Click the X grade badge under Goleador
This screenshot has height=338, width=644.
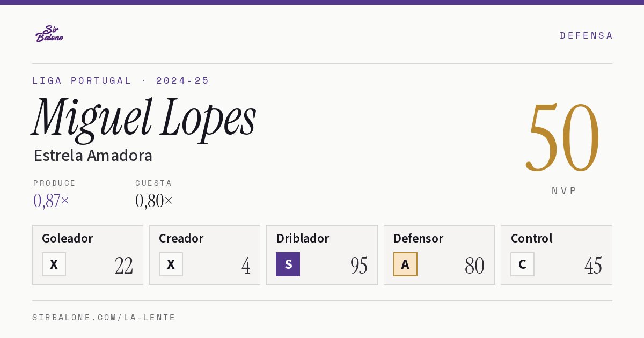tap(54, 264)
